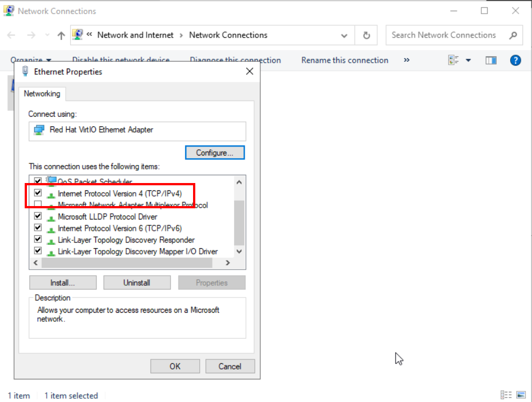Uncheck Internet Protocol Version 4 (TCP/IPv4)
This screenshot has width=532, height=402.
38,193
